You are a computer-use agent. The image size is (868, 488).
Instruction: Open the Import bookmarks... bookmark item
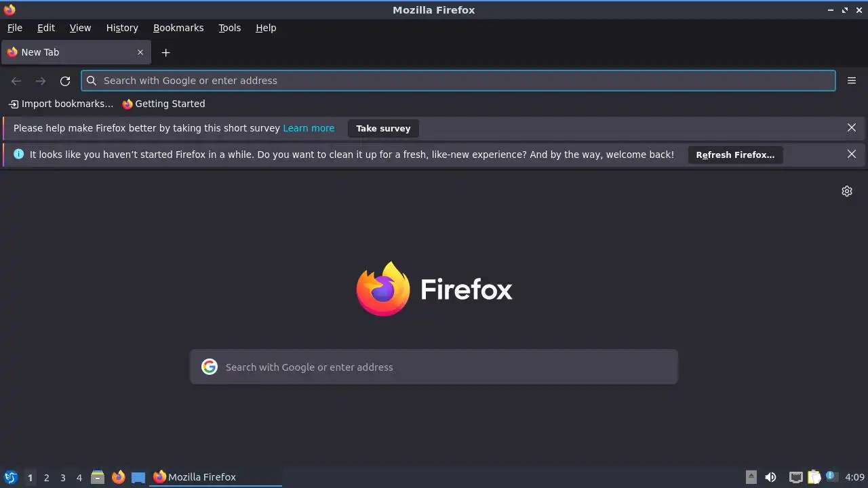pyautogui.click(x=61, y=104)
